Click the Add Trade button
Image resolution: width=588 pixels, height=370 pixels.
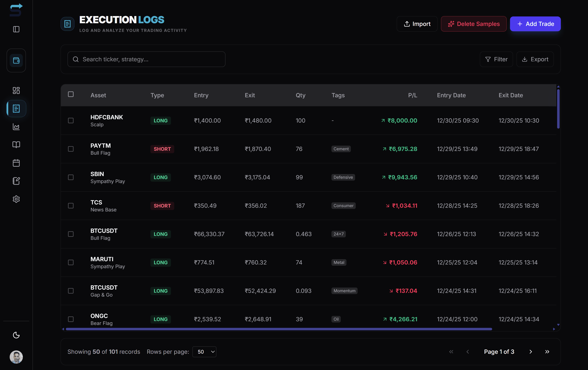[535, 24]
